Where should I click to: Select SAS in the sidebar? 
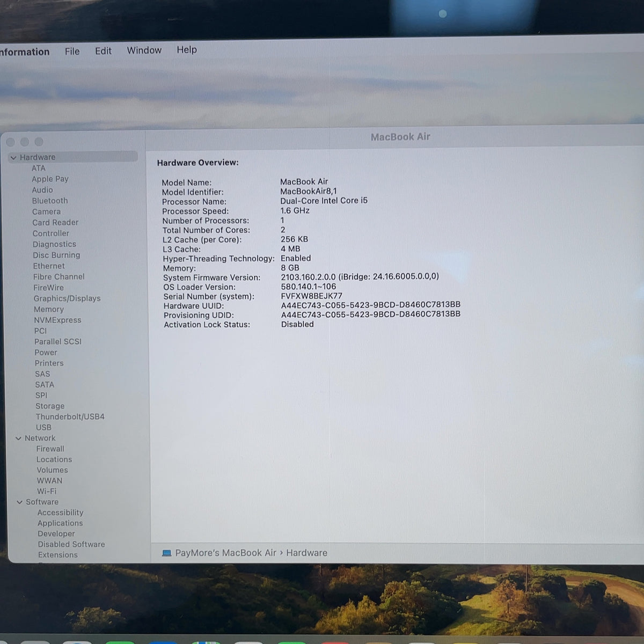pyautogui.click(x=42, y=374)
